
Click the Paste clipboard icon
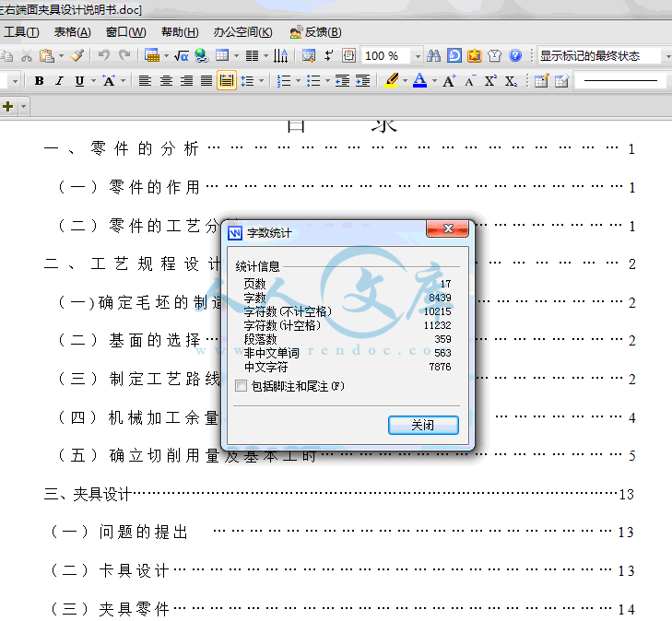coord(47,55)
